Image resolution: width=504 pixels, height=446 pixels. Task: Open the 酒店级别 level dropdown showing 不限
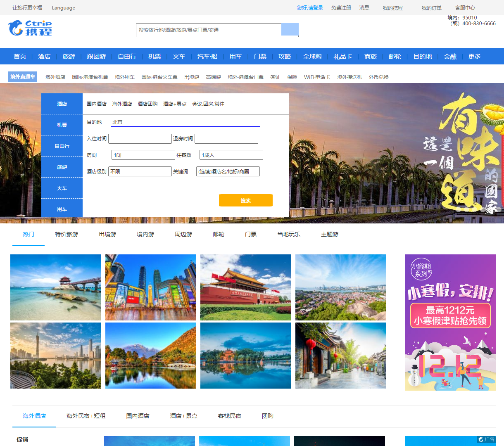click(x=140, y=171)
